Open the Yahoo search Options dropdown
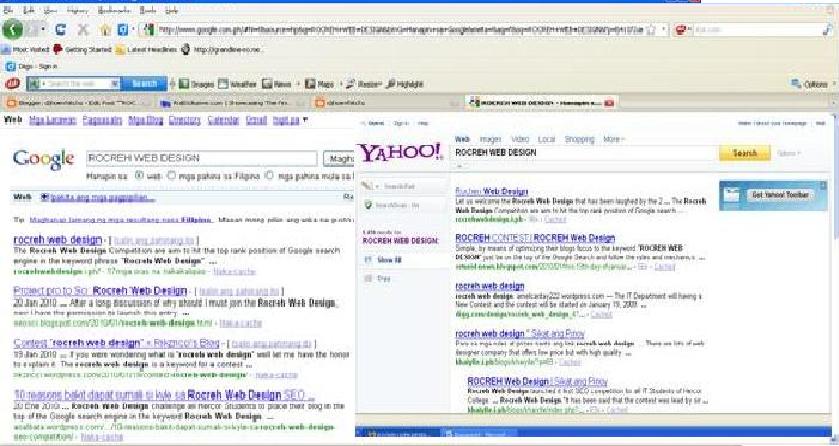 pos(789,153)
